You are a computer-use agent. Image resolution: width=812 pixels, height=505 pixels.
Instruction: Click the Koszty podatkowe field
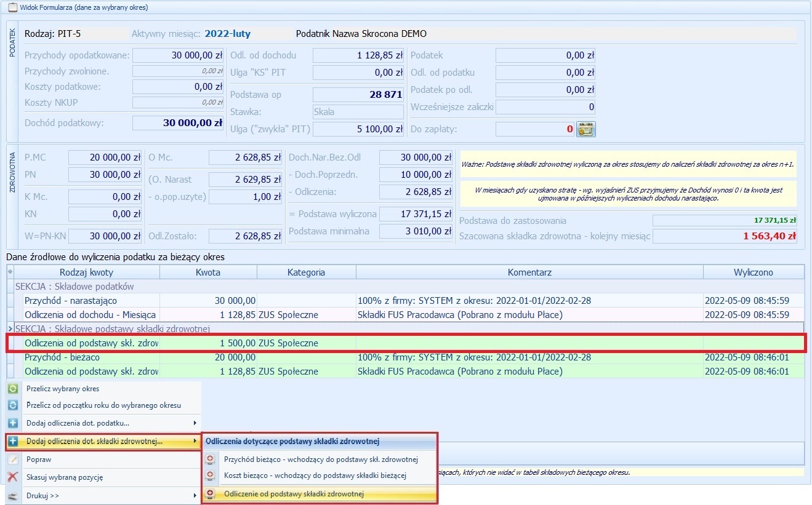(x=179, y=87)
